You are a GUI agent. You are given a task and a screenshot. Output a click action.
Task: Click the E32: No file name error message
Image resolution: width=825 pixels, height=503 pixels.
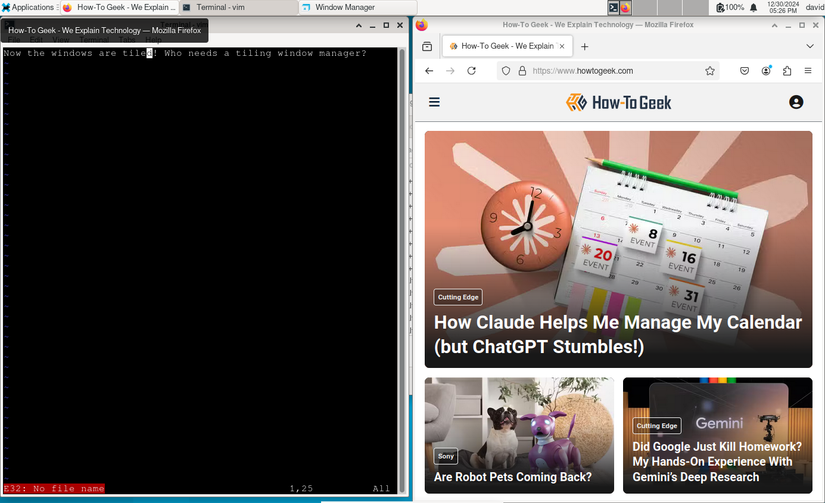54,488
